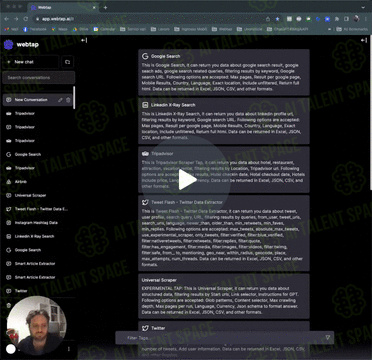Click the large video play button
Viewport: 372px width, 360px height.
point(187,180)
